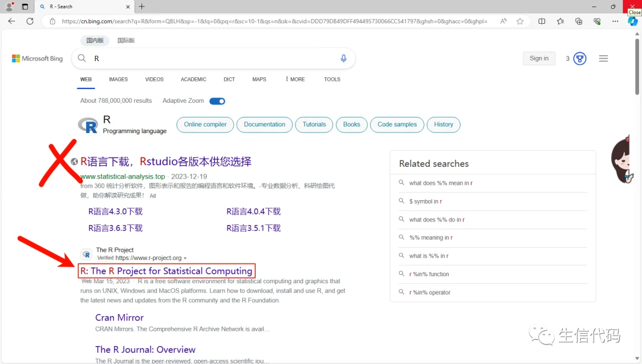Image resolution: width=642 pixels, height=364 pixels.
Task: Click the Code samples chip
Action: pos(397,124)
